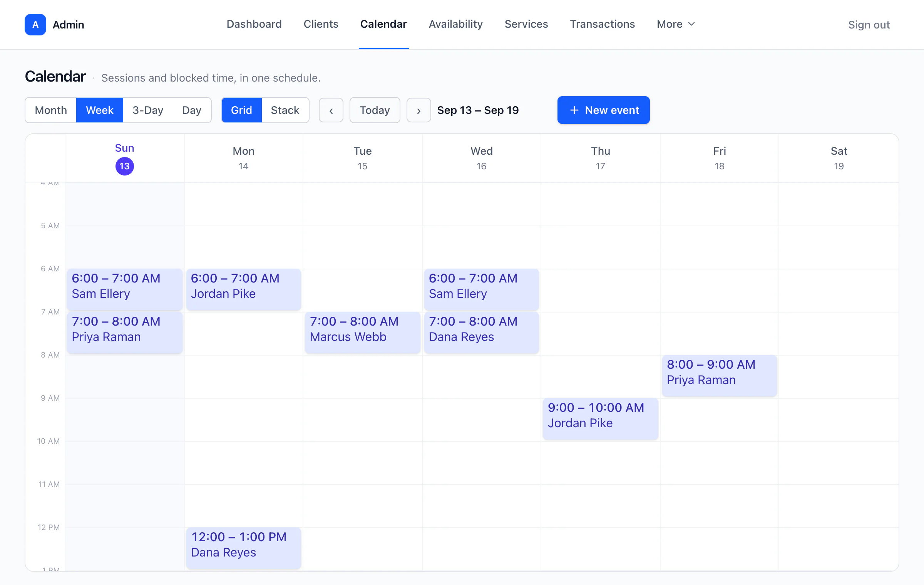Select Wed 16 day header

482,158
